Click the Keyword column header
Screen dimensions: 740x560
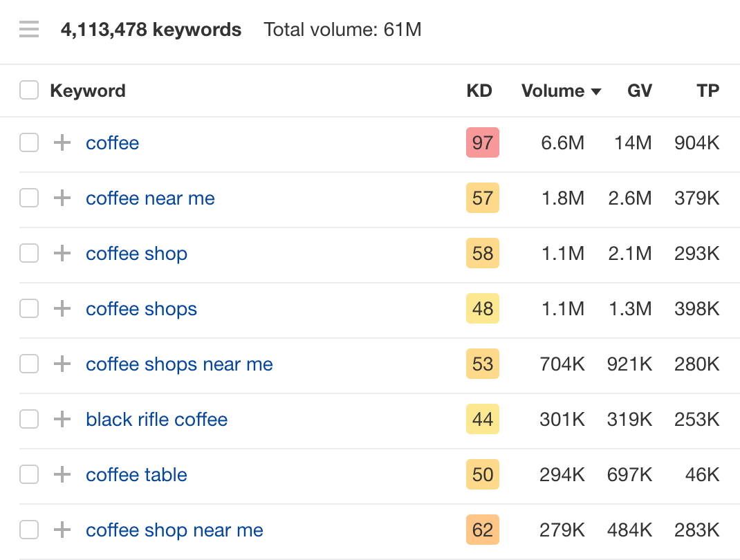(88, 91)
